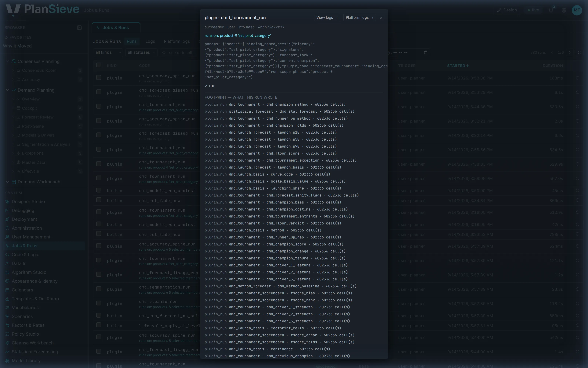The width and height of the screenshot is (588, 368).
Task: Open the ME user avatar menu
Action: pos(577,10)
